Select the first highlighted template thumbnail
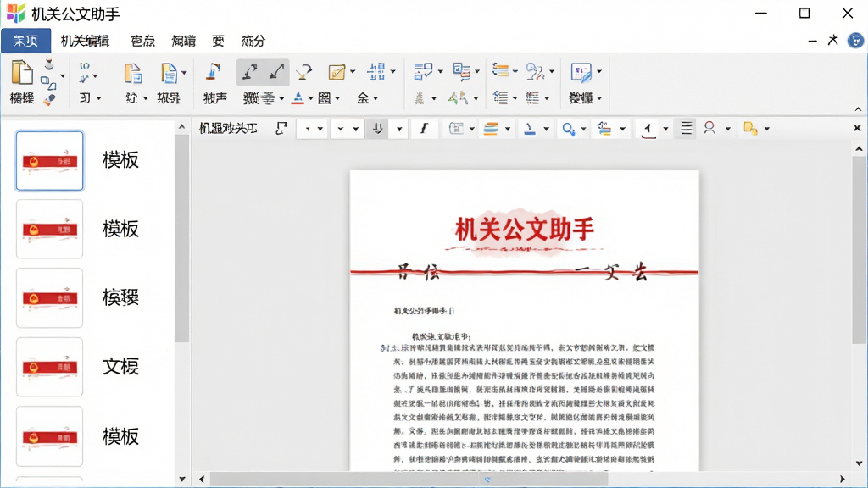The height and width of the screenshot is (488, 868). (x=50, y=161)
